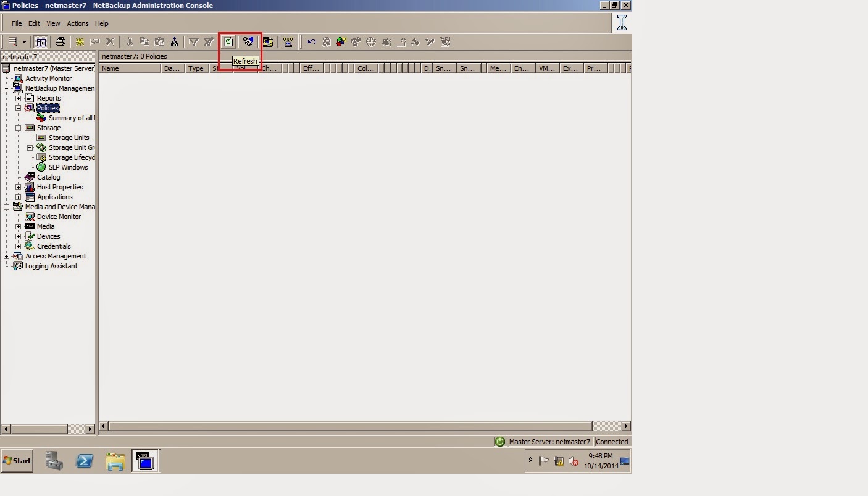
Task: Click the tool icon right beside Refresh
Action: [248, 42]
